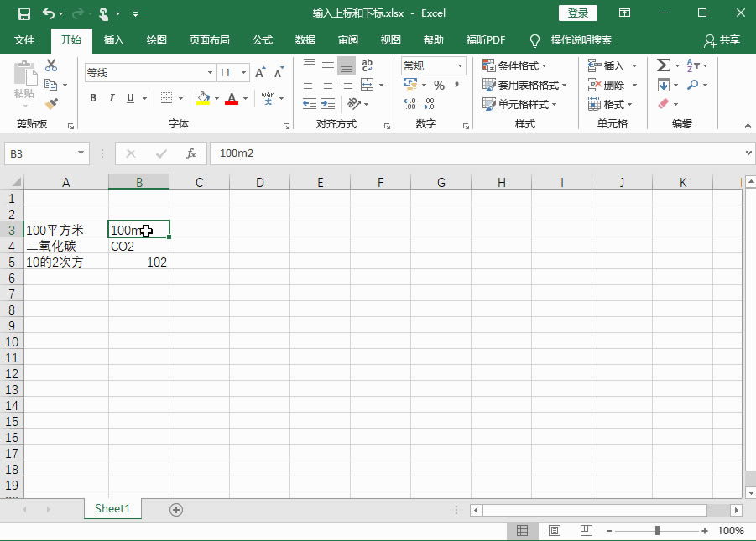Open 条件格式 dropdown
Viewport: 756px width, 541px height.
coord(514,65)
